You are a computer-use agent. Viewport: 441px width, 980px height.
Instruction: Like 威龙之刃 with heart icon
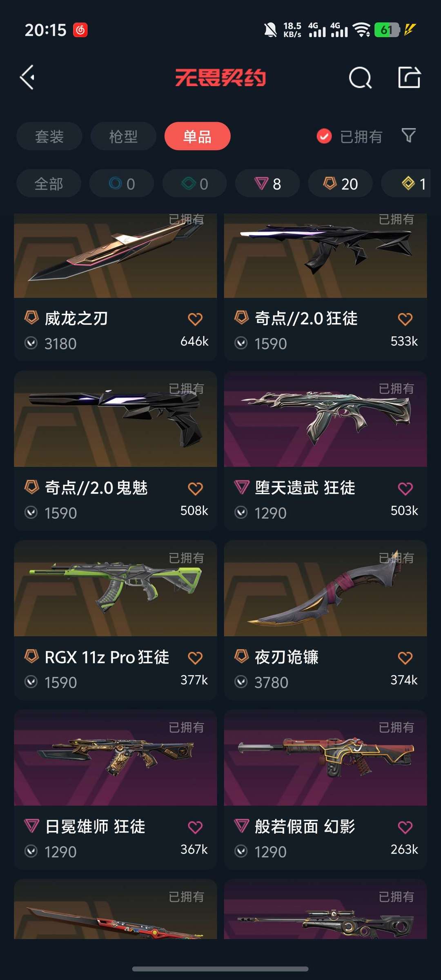(195, 319)
